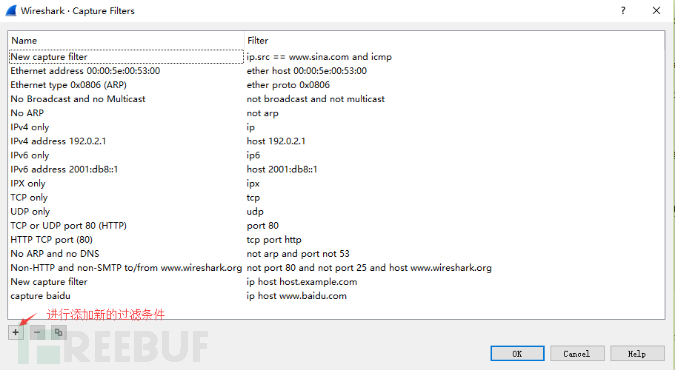Close the Capture Filters dialog

656,11
